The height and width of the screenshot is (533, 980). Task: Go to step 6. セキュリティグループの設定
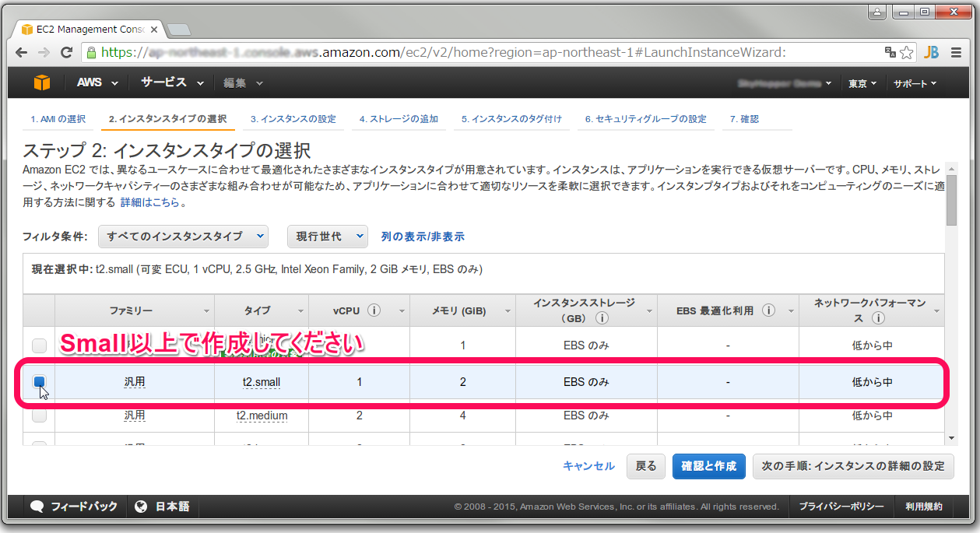pyautogui.click(x=646, y=119)
